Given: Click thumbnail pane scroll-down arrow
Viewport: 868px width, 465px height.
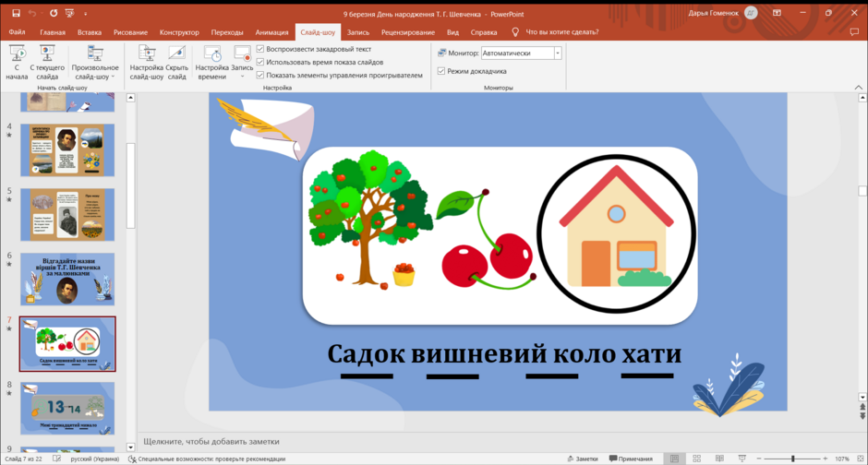Looking at the screenshot, I should (x=130, y=447).
